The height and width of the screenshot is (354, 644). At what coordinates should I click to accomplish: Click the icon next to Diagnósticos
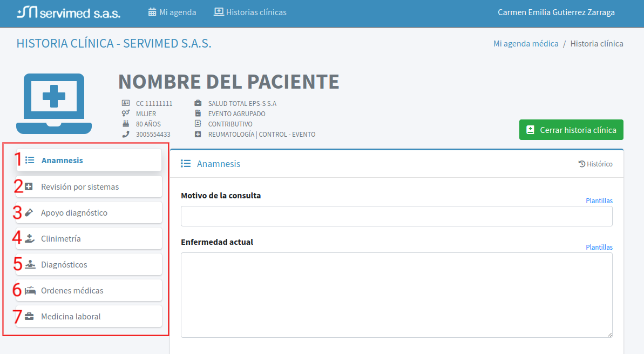tap(30, 264)
